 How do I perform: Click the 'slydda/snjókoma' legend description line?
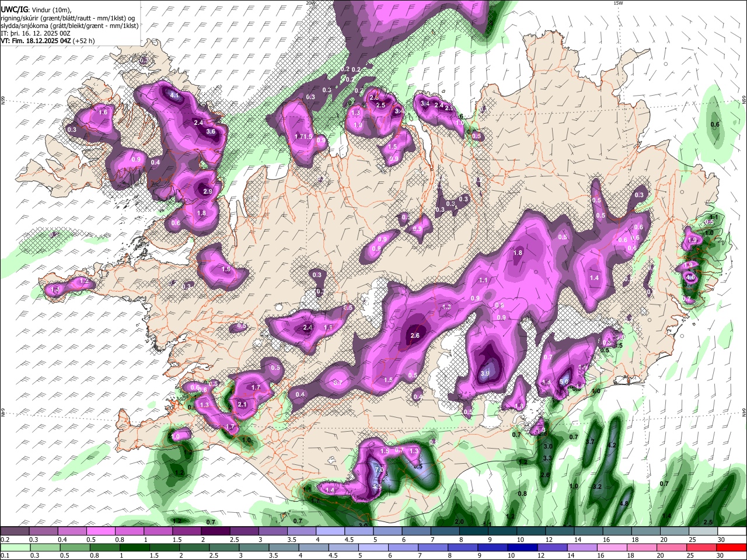point(69,26)
